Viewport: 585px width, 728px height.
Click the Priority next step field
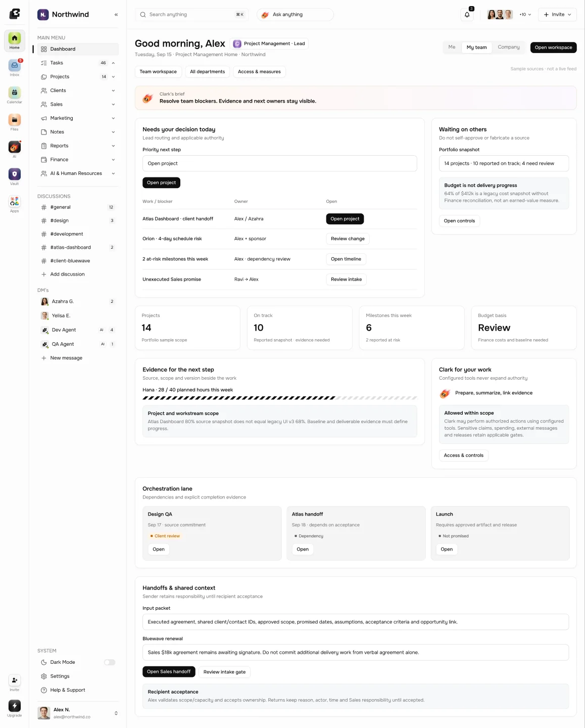pyautogui.click(x=280, y=163)
